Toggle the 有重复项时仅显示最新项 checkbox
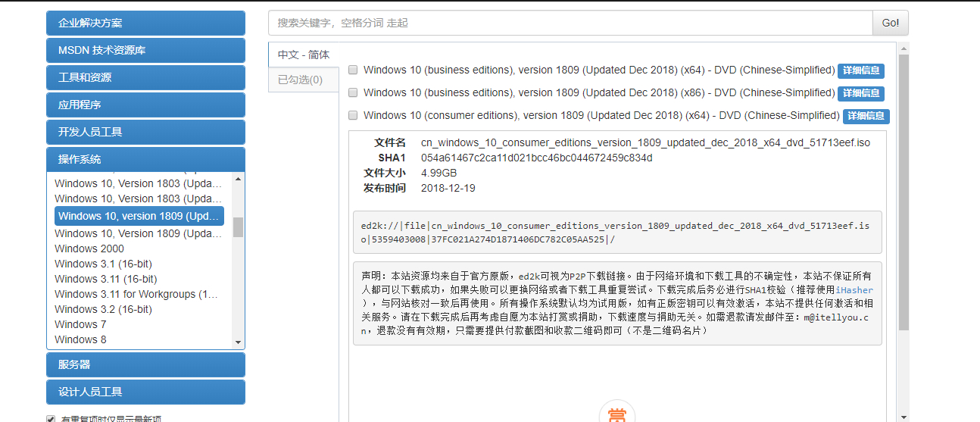 coord(51,419)
